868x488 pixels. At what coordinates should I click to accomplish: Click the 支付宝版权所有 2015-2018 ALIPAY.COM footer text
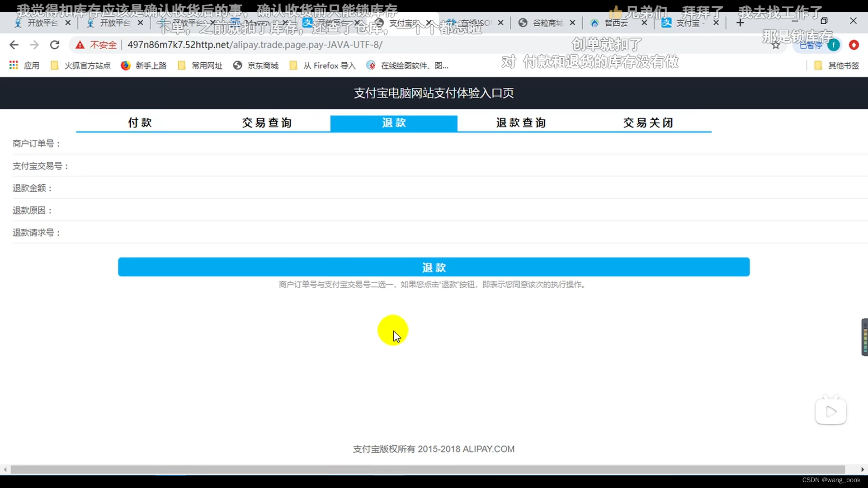[434, 449]
